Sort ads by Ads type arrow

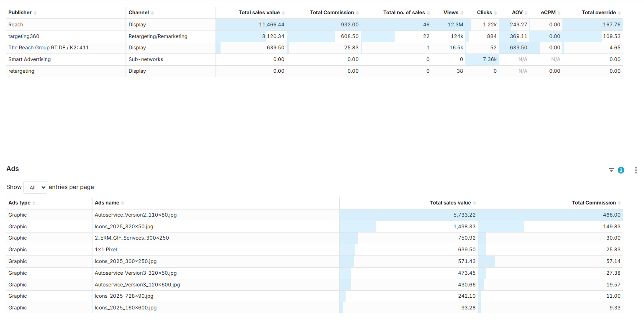pyautogui.click(x=34, y=203)
